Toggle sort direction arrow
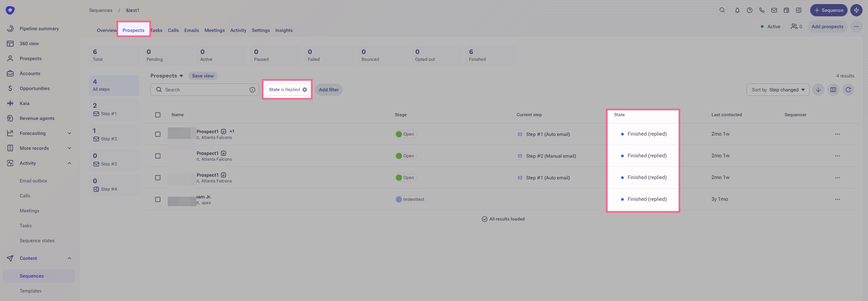Image resolution: width=868 pixels, height=301 pixels. click(x=818, y=90)
